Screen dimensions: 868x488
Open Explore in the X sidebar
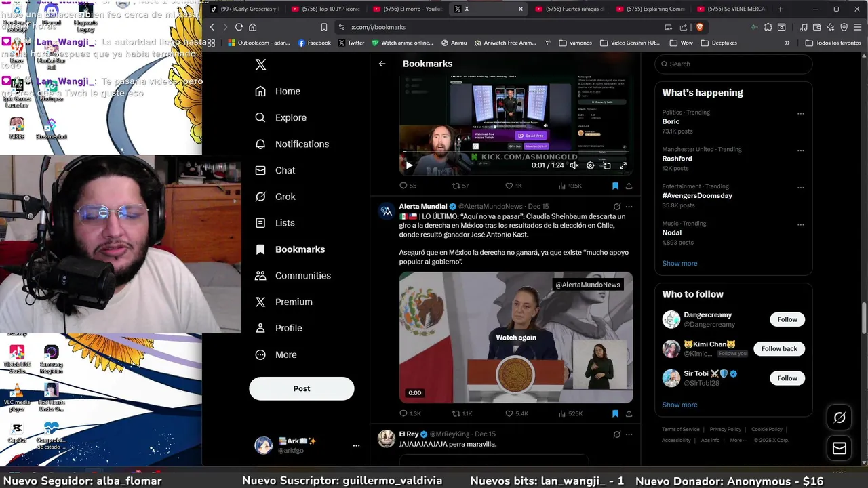click(x=281, y=117)
